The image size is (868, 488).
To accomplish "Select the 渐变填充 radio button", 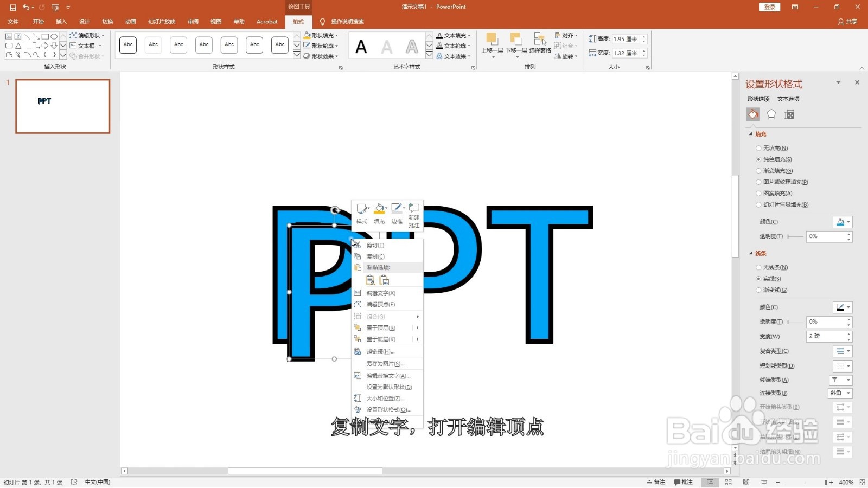I will coord(758,170).
